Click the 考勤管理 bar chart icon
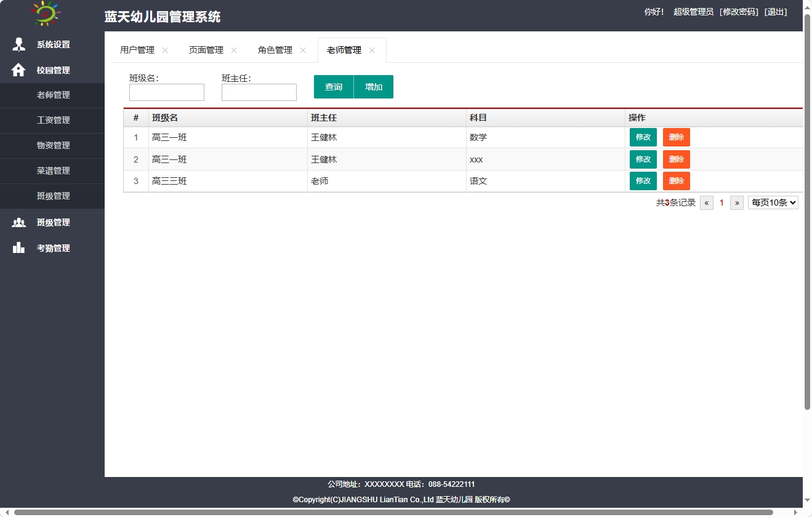This screenshot has height=517, width=812. [x=18, y=247]
